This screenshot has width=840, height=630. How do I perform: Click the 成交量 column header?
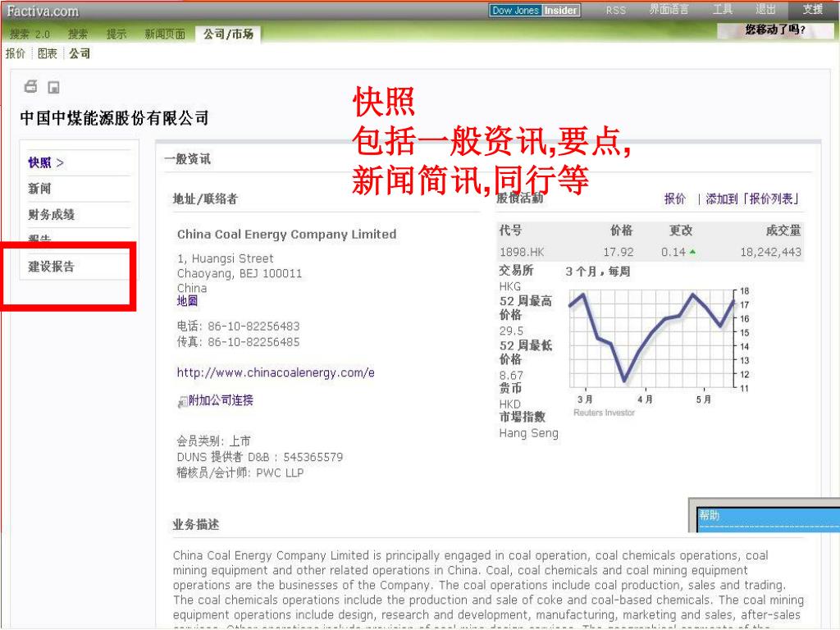coord(783,231)
